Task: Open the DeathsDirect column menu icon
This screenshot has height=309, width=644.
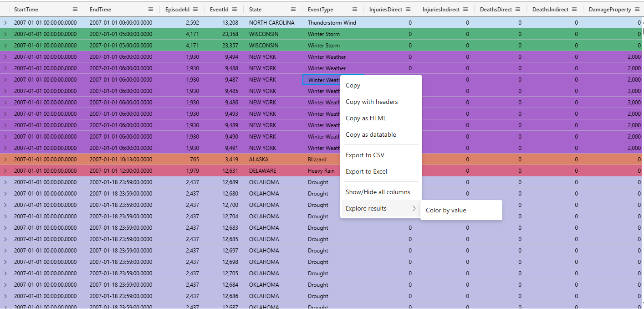Action: tap(518, 9)
